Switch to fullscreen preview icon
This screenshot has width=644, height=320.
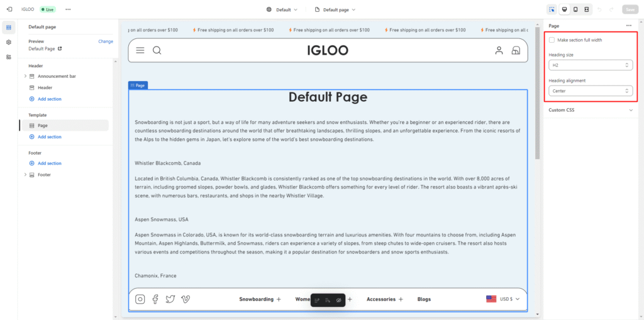click(x=586, y=9)
